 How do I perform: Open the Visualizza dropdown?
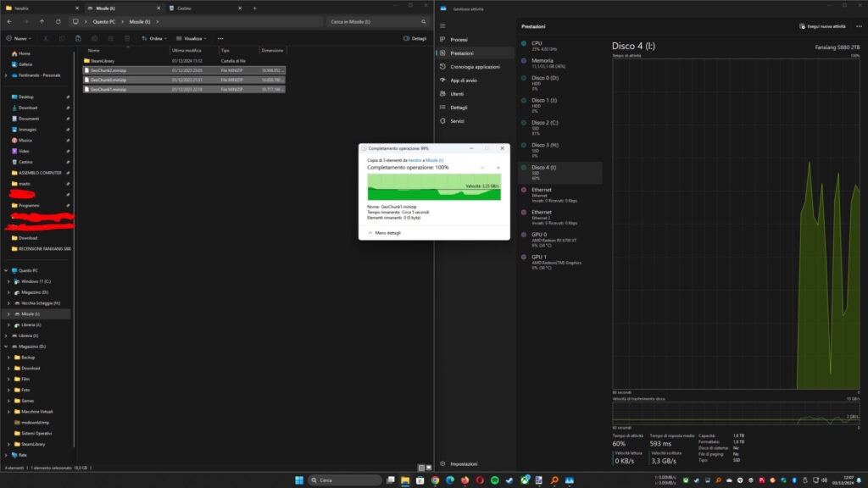click(192, 38)
